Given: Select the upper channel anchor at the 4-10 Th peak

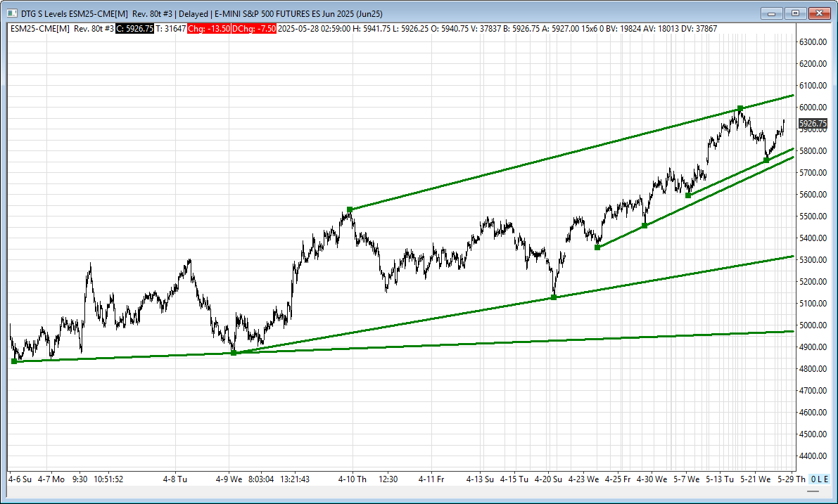Looking at the screenshot, I should (x=350, y=209).
